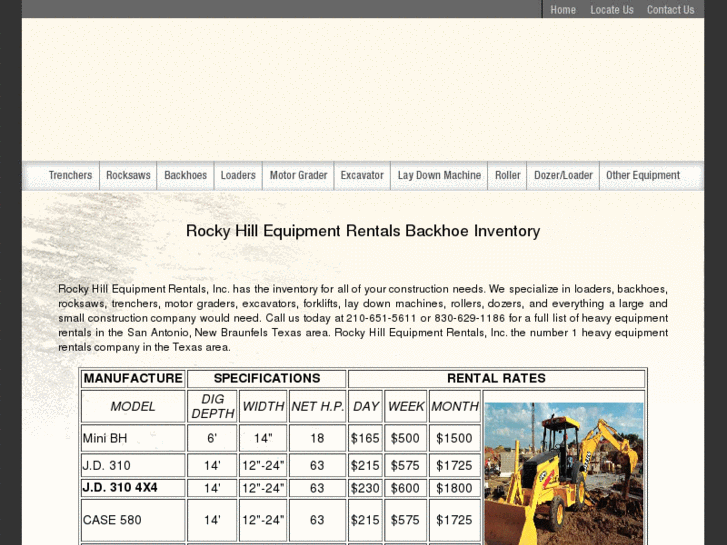
Task: Click J.D. 310 4X4 week rate $600
Action: pos(406,488)
